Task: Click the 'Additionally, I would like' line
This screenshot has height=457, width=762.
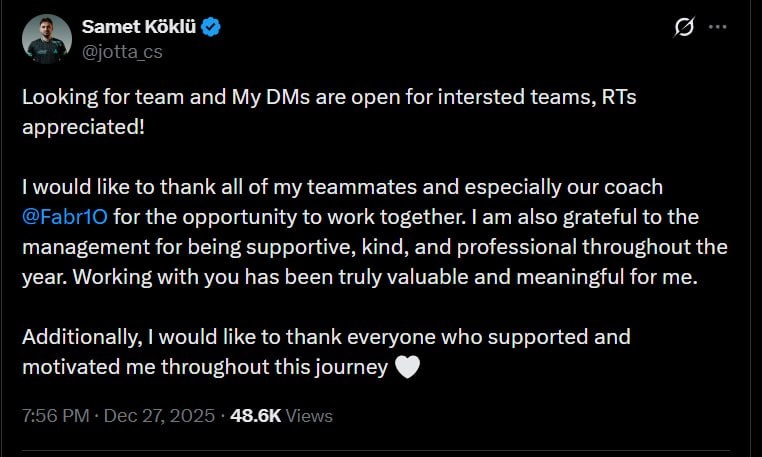Action: click(326, 337)
